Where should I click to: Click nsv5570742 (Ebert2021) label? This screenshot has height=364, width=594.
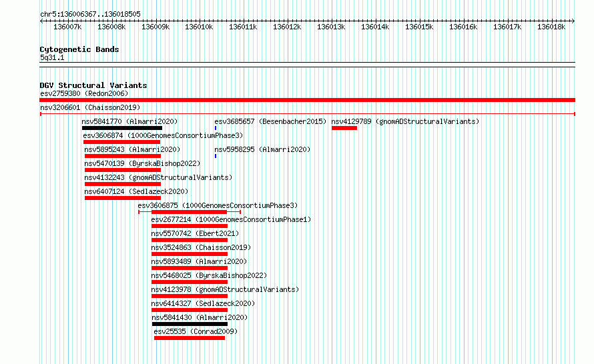(x=195, y=233)
